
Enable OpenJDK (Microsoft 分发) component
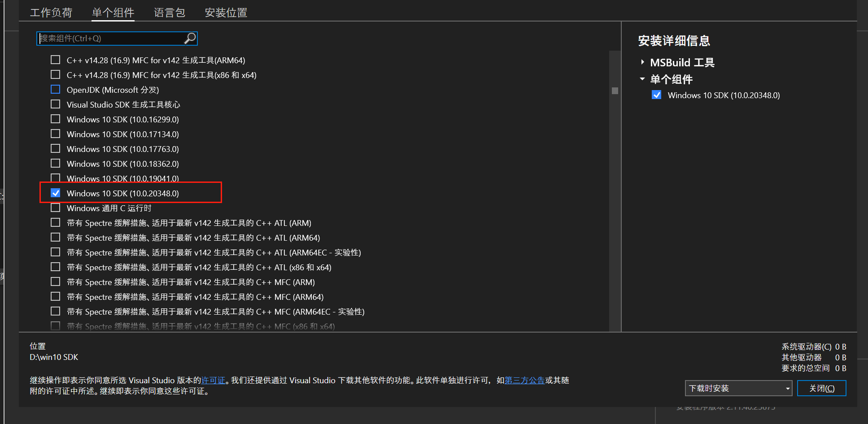point(55,89)
